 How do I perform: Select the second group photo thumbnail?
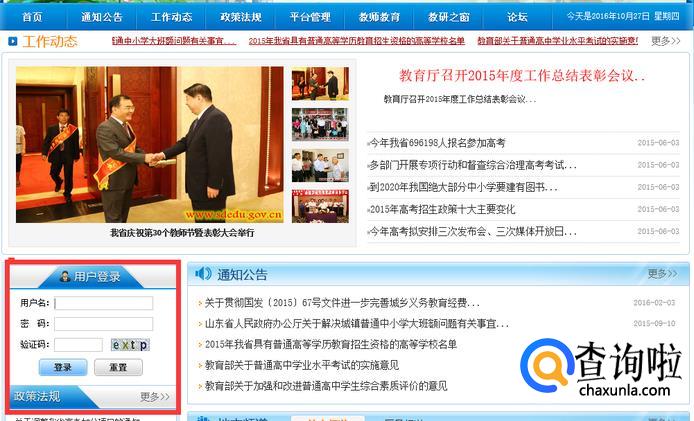pos(320,124)
